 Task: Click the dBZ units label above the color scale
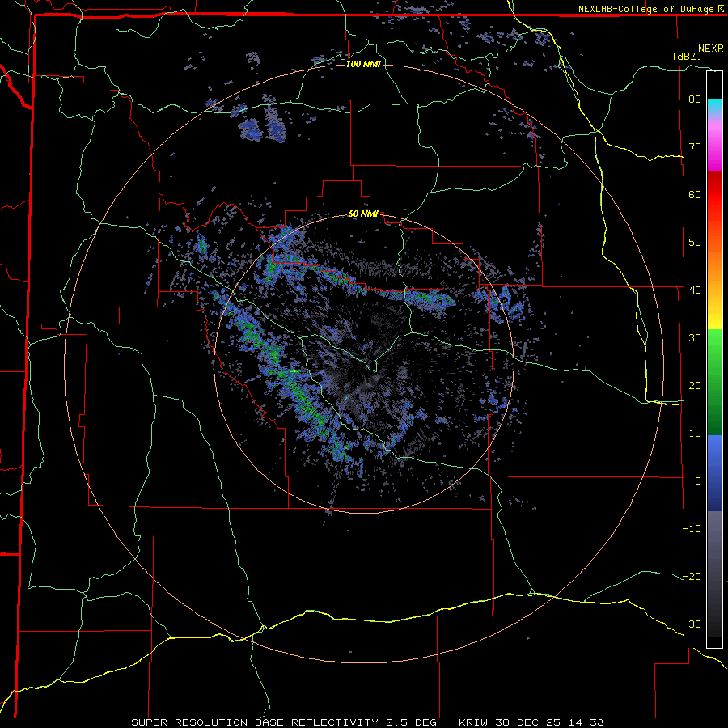687,56
